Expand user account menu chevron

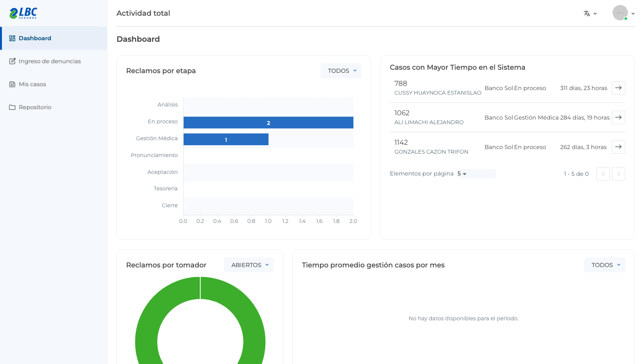pos(633,13)
